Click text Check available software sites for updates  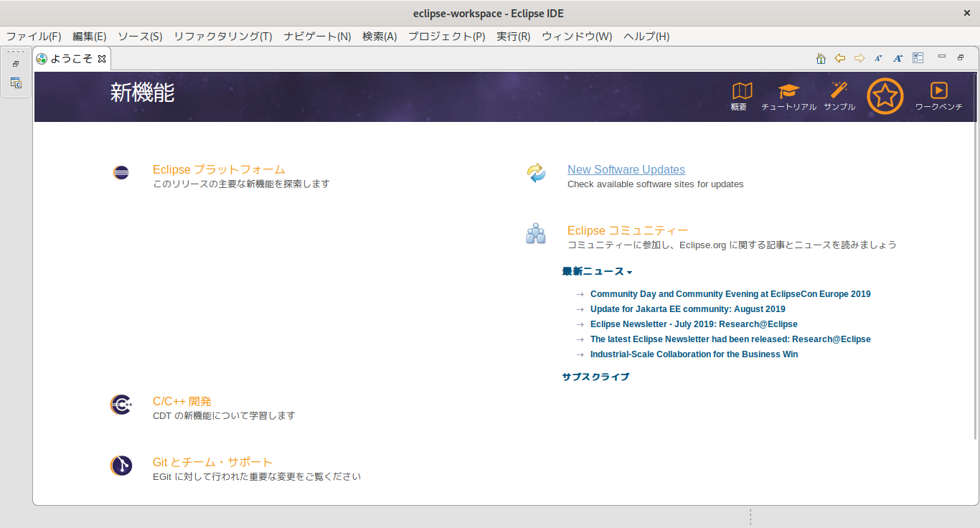point(655,184)
